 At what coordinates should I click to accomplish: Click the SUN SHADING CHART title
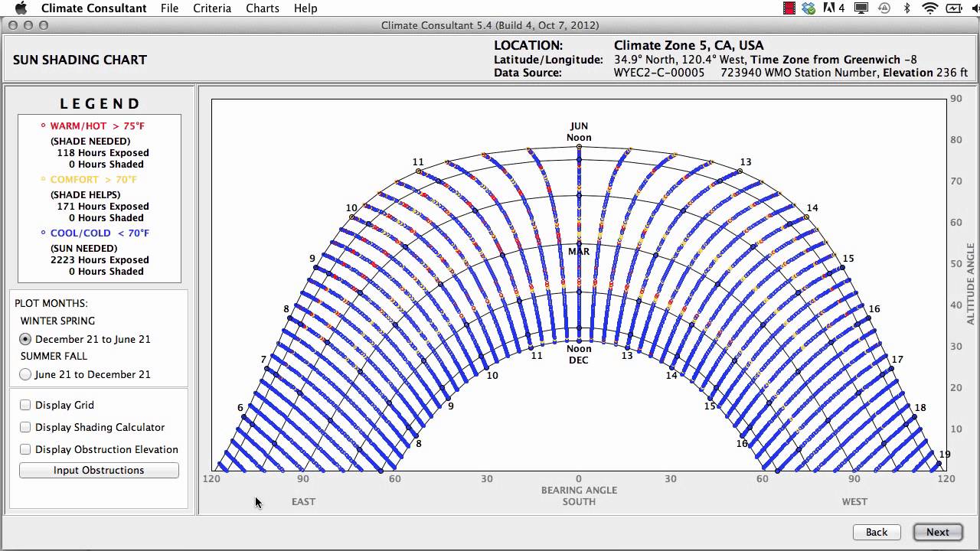(x=80, y=60)
